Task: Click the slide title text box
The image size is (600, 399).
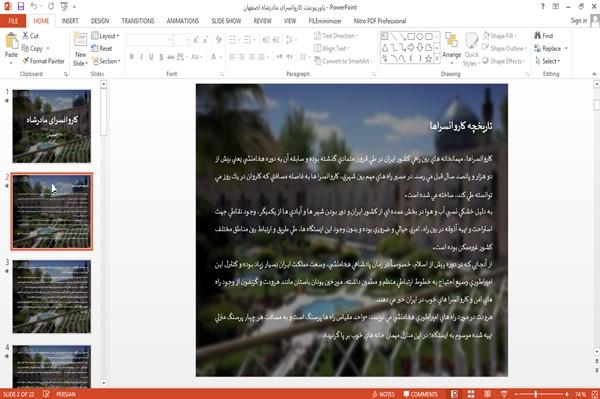Action: pyautogui.click(x=460, y=125)
